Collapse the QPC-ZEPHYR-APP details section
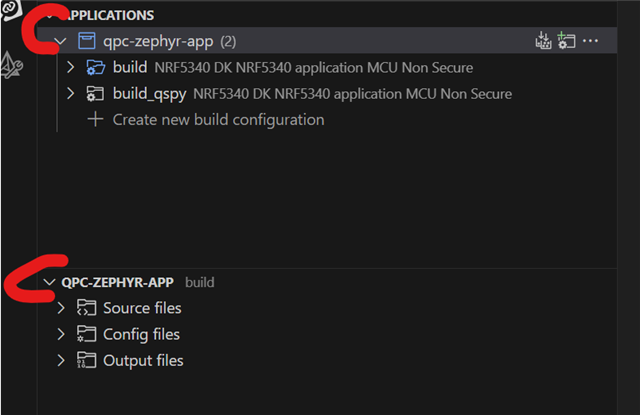 point(49,282)
